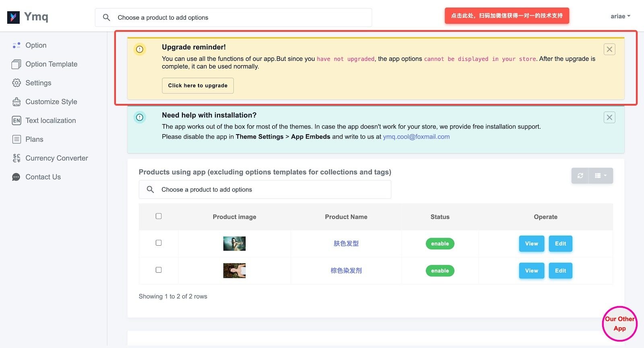Check the box for 肤色发型 row
Screen dimensions: 644x348
tap(159, 243)
